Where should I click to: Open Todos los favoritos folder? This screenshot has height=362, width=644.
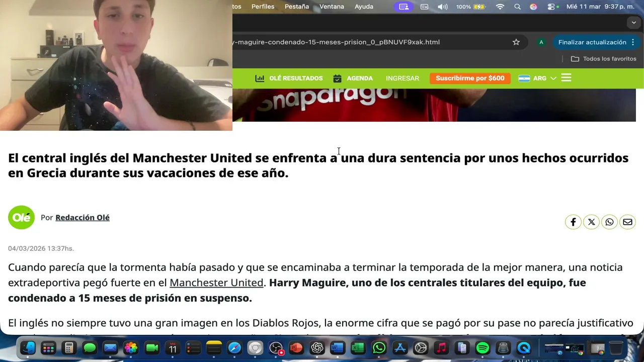point(603,59)
